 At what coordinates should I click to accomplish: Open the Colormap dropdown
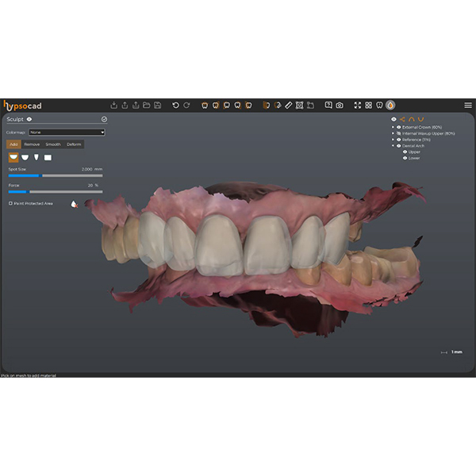67,132
